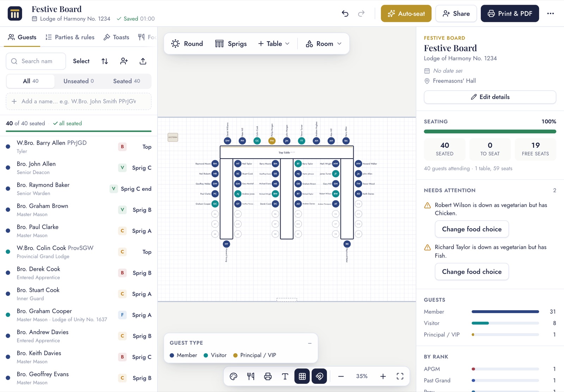The width and height of the screenshot is (564, 392).
Task: Collapse the Guest Type legend
Action: [309, 343]
